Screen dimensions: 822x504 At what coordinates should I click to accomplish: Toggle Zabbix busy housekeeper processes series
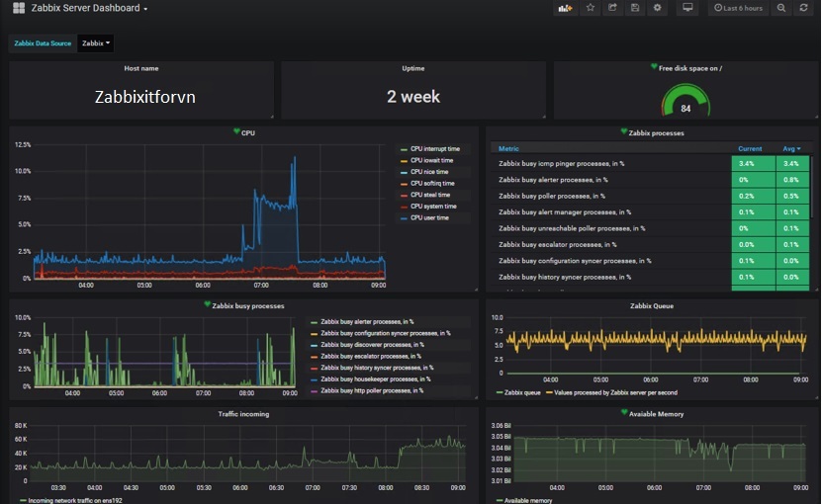tap(372, 378)
